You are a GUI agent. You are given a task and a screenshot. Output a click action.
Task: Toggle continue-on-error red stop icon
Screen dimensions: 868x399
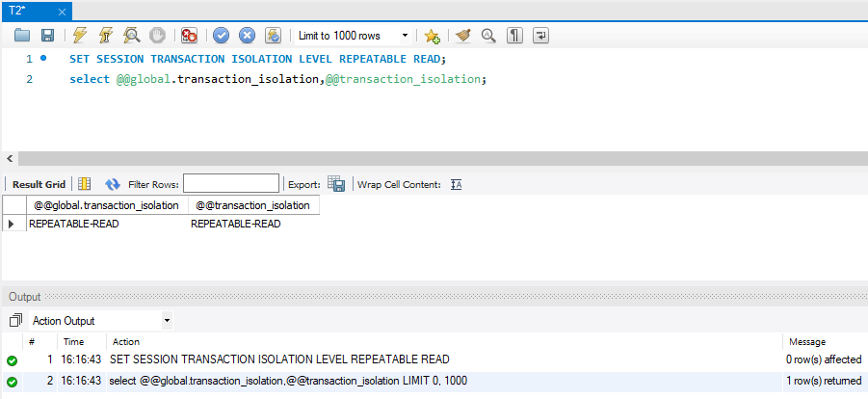pyautogui.click(x=190, y=36)
